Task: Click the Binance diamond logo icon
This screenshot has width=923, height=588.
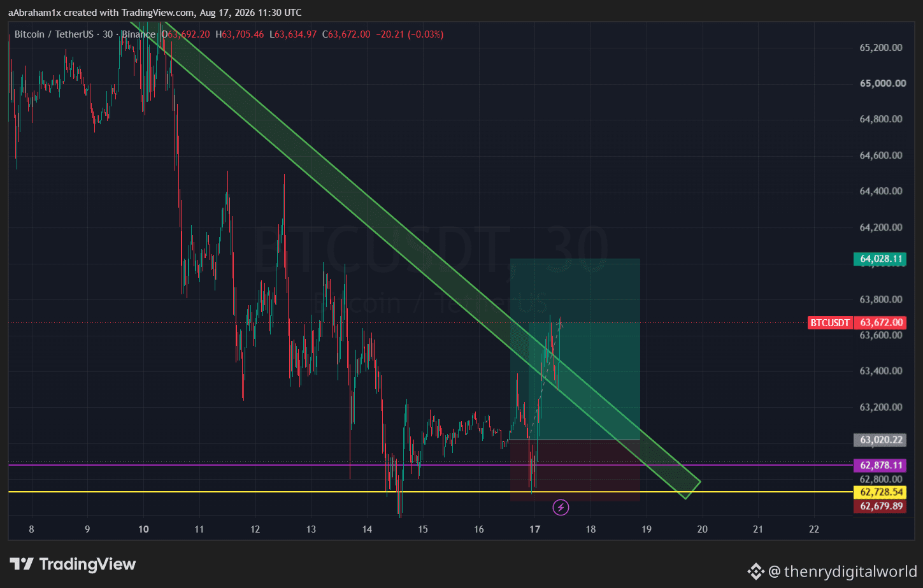Action: 755,571
